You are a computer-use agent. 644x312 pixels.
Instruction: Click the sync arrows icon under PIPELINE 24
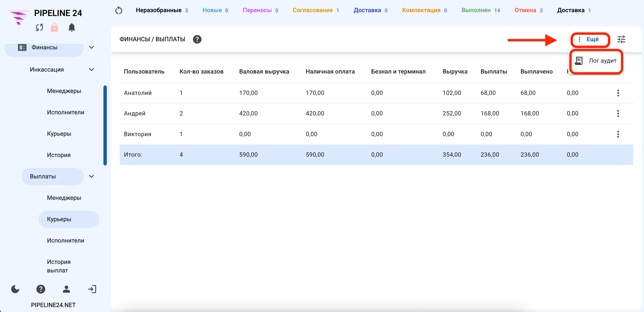[x=40, y=27]
